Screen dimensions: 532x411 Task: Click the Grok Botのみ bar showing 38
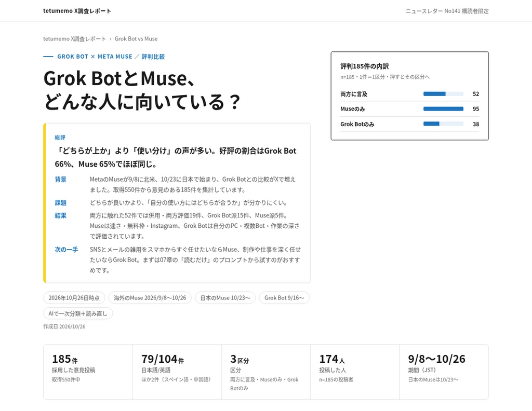pos(443,124)
